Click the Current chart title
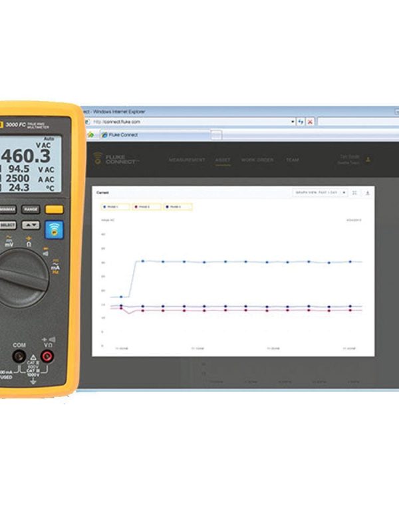Screen dimensions: 399x532 coord(102,193)
